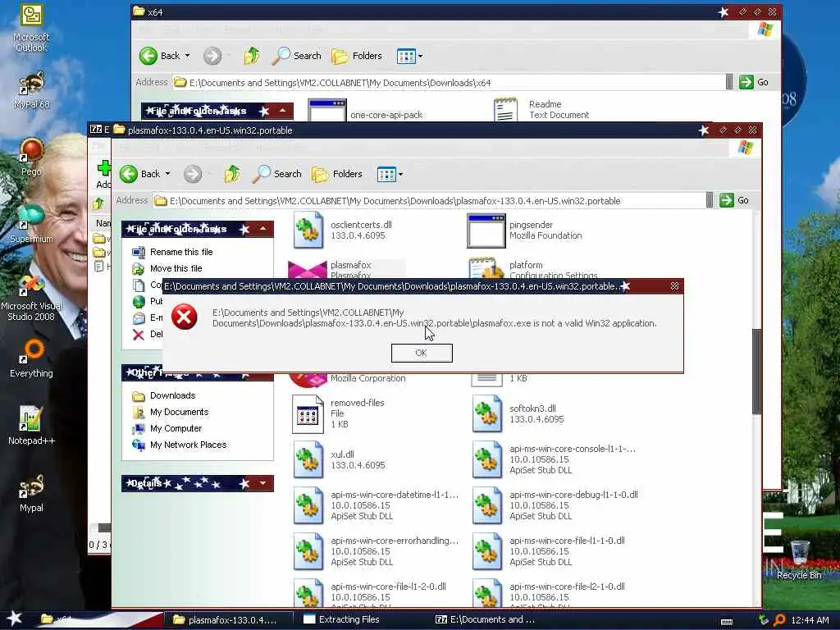The height and width of the screenshot is (630, 840).
Task: Select the softokn3.dll file
Action: pos(518,413)
